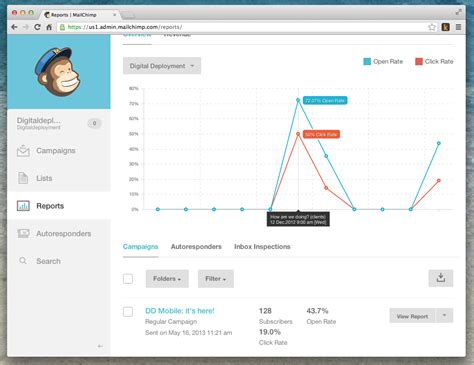
Task: Check the DD Mobile campaign checkbox
Action: [128, 312]
